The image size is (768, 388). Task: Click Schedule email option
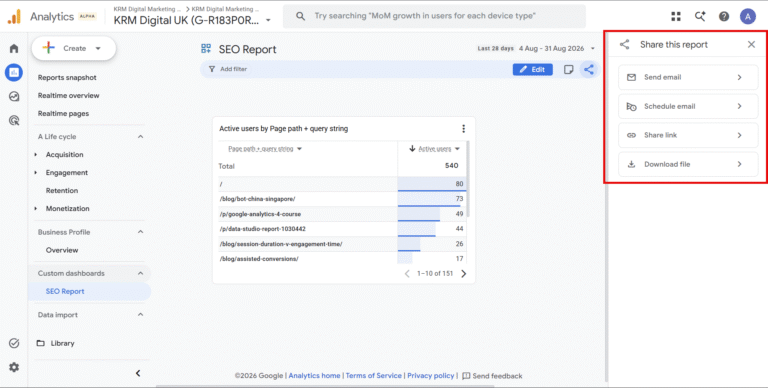click(688, 106)
